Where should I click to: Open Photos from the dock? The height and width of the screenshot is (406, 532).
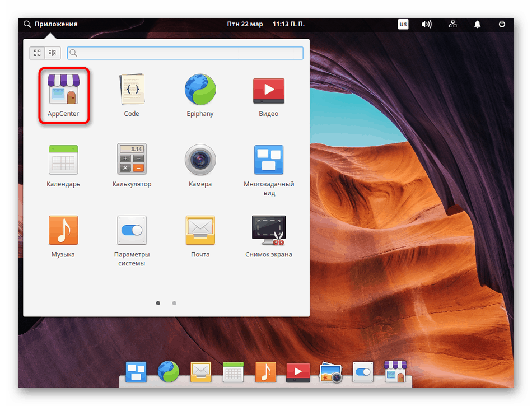tap(331, 372)
